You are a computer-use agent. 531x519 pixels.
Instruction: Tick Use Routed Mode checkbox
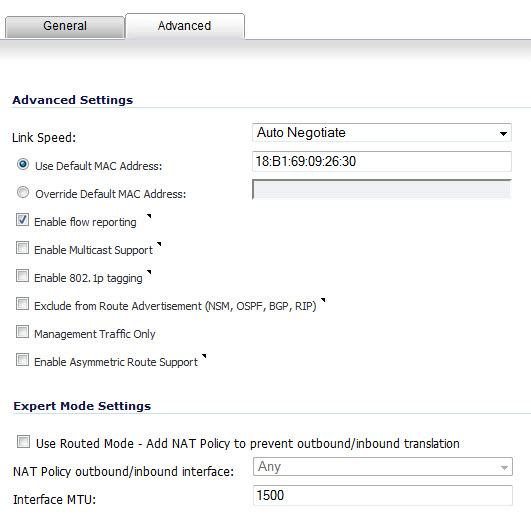[x=23, y=442]
